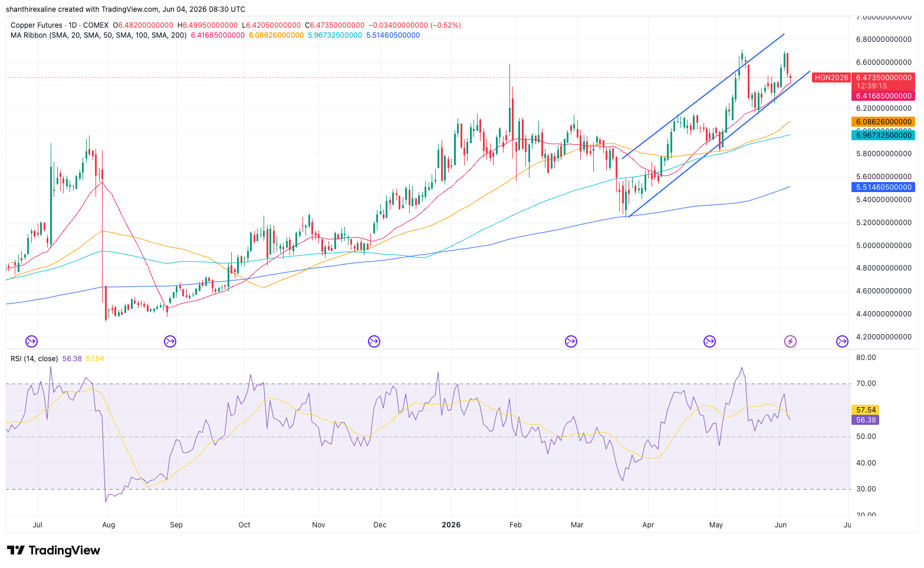Click the 12:39:15 countdown timer label
Screen dimensions: 924x568
(872, 86)
